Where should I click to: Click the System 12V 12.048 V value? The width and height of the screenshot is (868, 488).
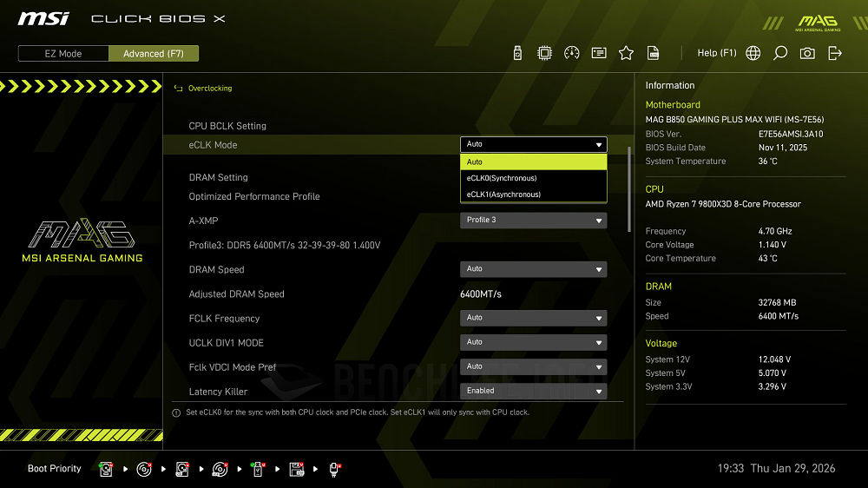pos(774,359)
